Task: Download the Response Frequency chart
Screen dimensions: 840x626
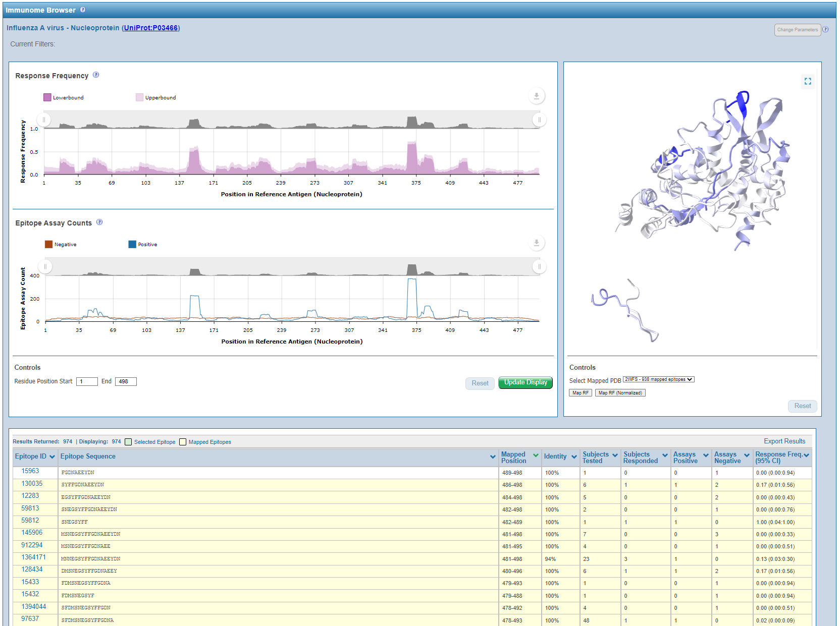Action: point(537,96)
